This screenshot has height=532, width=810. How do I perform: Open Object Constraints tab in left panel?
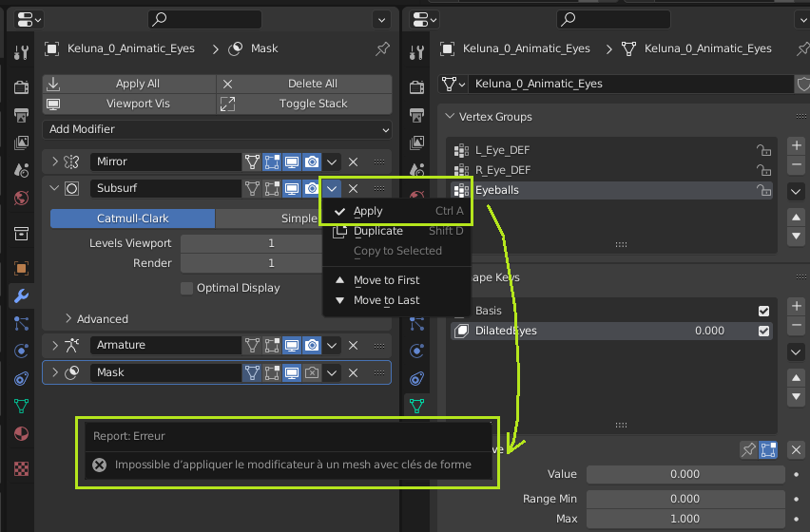click(x=21, y=379)
